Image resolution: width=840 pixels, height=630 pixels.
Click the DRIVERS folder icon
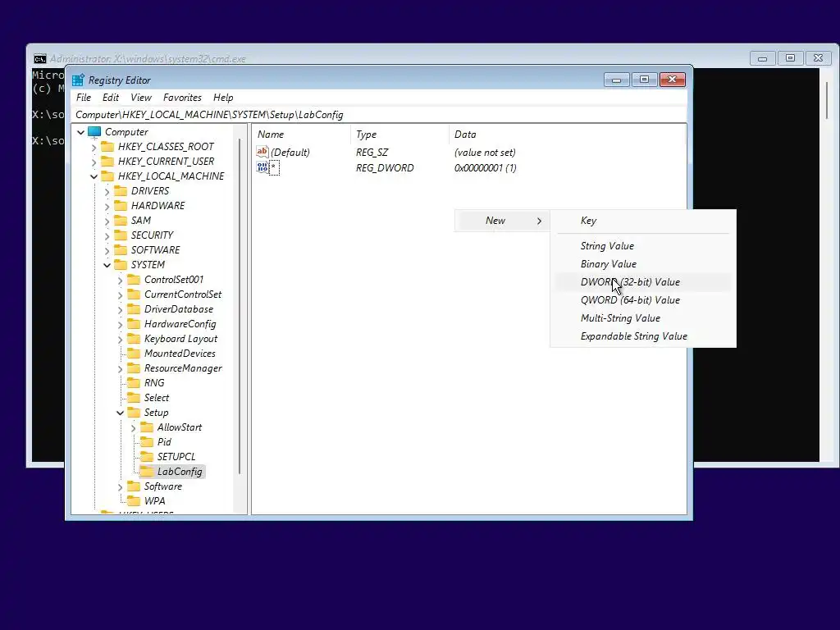(121, 190)
